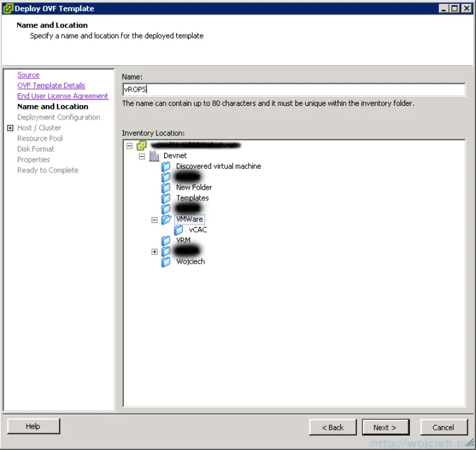Viewport: 476px width, 450px height.
Task: Click the Back button
Action: click(333, 427)
